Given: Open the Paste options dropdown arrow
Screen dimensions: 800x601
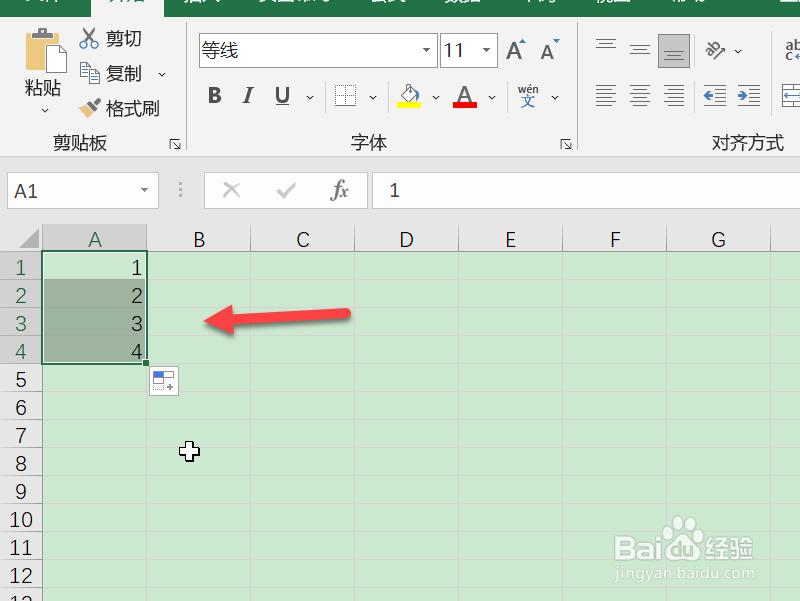Looking at the screenshot, I should (45, 110).
